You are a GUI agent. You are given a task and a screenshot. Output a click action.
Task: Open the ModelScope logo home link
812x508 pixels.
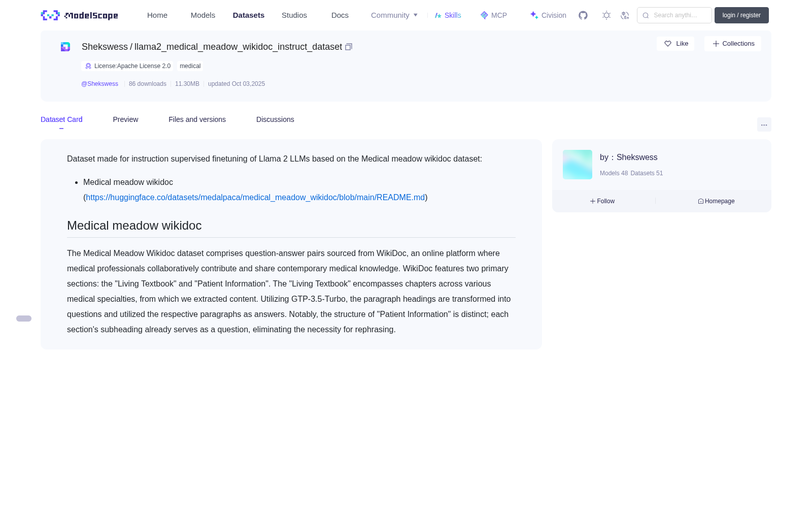(79, 15)
